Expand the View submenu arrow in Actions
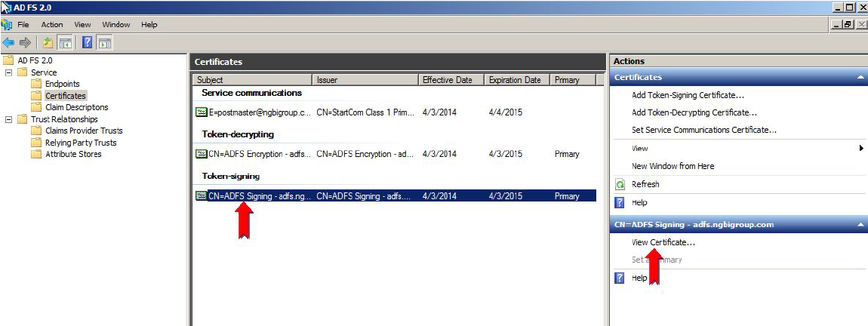Image resolution: width=868 pixels, height=326 pixels. click(861, 149)
